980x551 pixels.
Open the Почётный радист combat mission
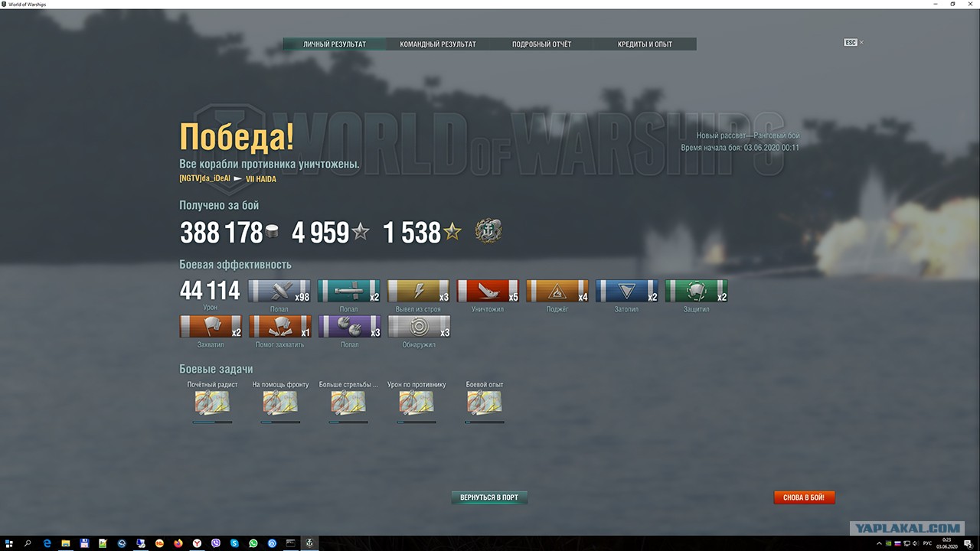click(212, 403)
